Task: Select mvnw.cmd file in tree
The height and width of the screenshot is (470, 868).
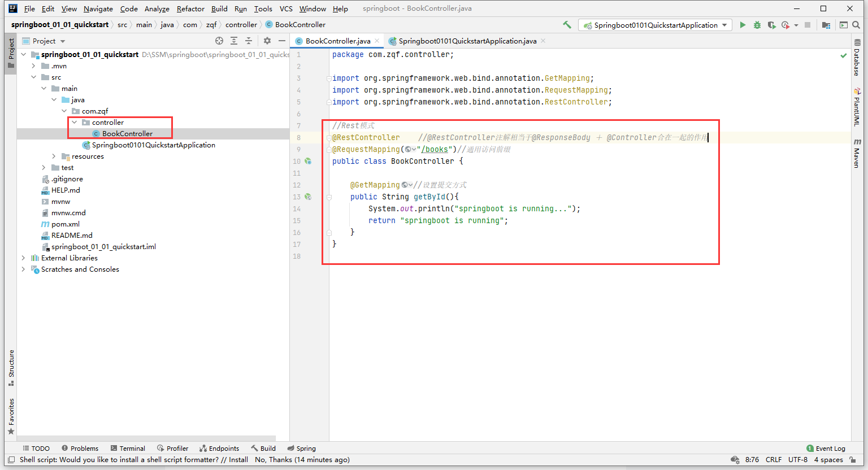Action: pyautogui.click(x=63, y=213)
